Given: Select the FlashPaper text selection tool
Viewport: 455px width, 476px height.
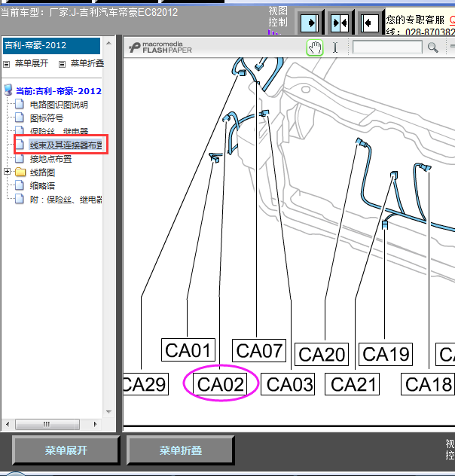Looking at the screenshot, I should click(x=335, y=47).
